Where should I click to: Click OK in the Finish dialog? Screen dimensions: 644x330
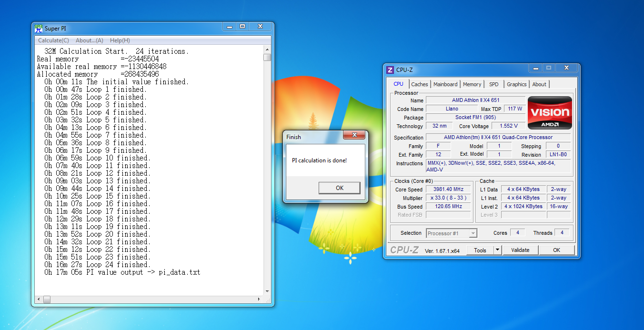click(x=340, y=188)
